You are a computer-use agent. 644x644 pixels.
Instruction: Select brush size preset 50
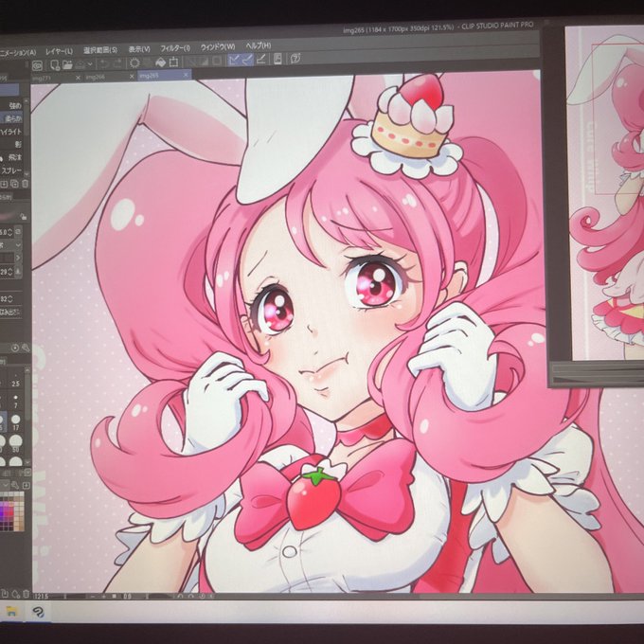click(15, 443)
